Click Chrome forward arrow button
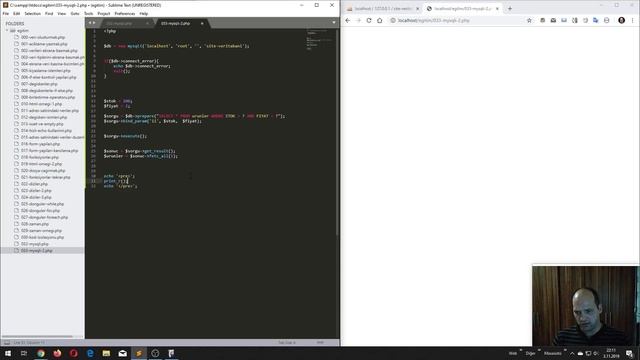 [358, 20]
